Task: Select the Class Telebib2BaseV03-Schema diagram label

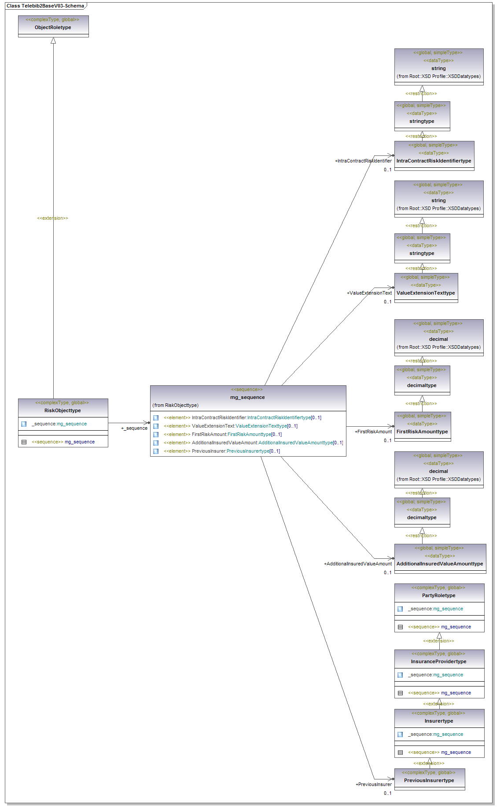Action: click(45, 6)
